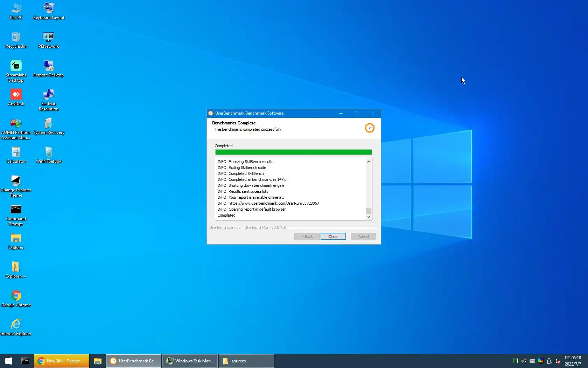Click the Remote Desktop desktop icon
Viewport: 588px width, 368px height.
point(49,69)
